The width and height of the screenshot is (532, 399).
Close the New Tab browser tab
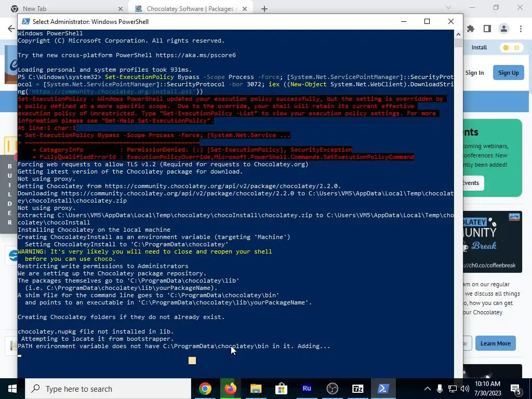pos(121,9)
